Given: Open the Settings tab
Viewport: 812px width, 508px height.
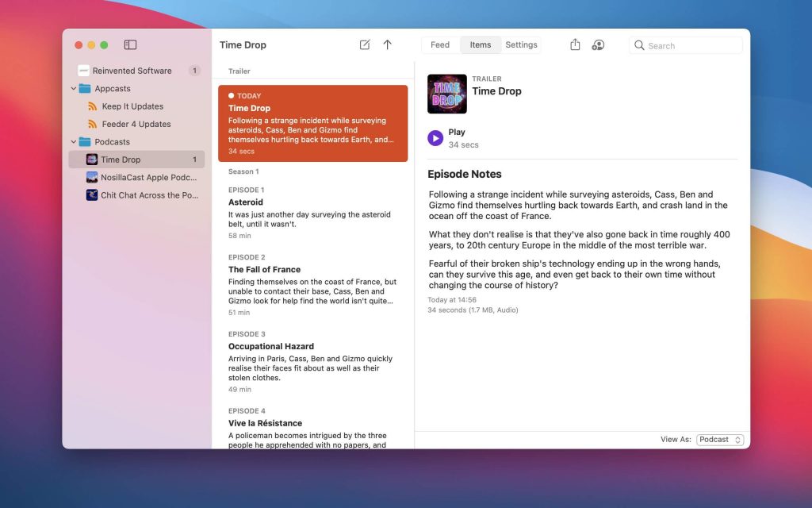Looking at the screenshot, I should pyautogui.click(x=522, y=45).
